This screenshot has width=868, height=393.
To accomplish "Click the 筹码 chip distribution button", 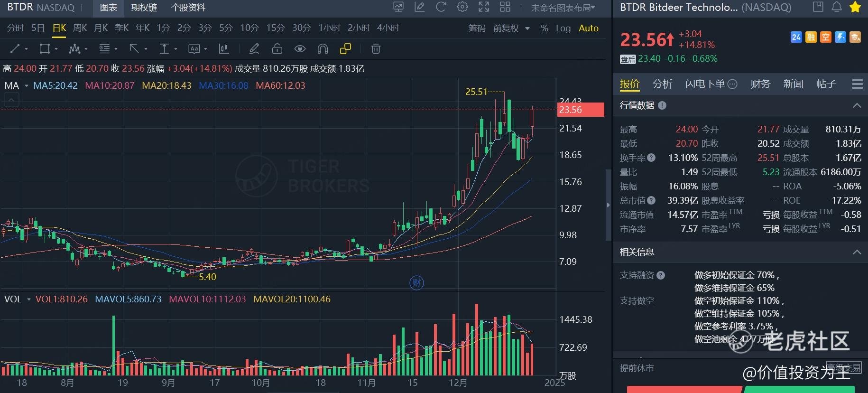I will click(x=477, y=28).
